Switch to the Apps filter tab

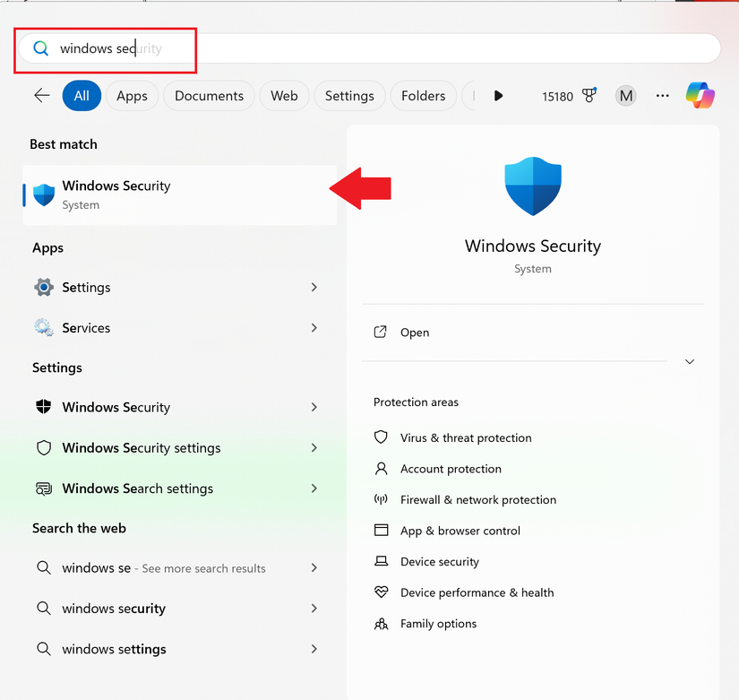132,95
